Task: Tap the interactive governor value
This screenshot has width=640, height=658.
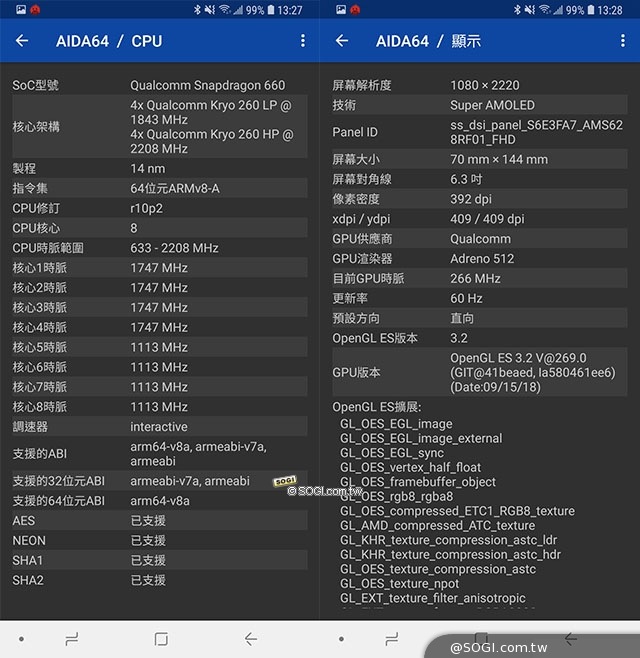Action: coord(159,427)
